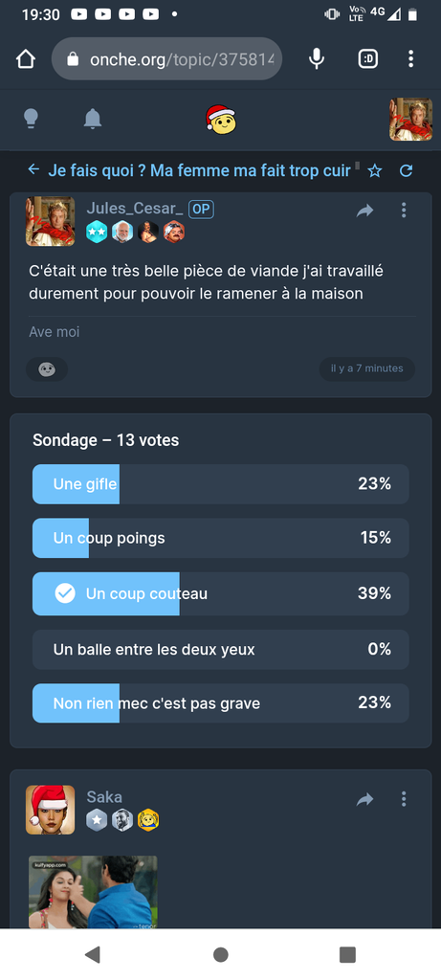Tap the Android back navigation button
441x980 pixels.
coord(93,954)
